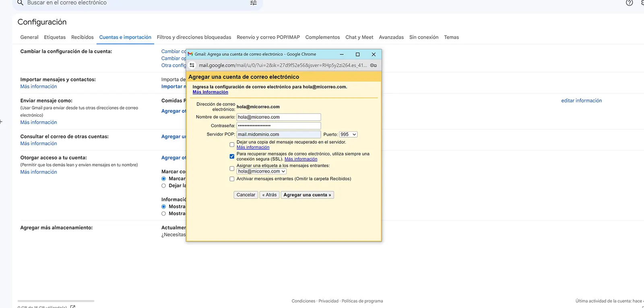Switch to the Etiquetas tab
The width and height of the screenshot is (644, 308).
point(55,37)
